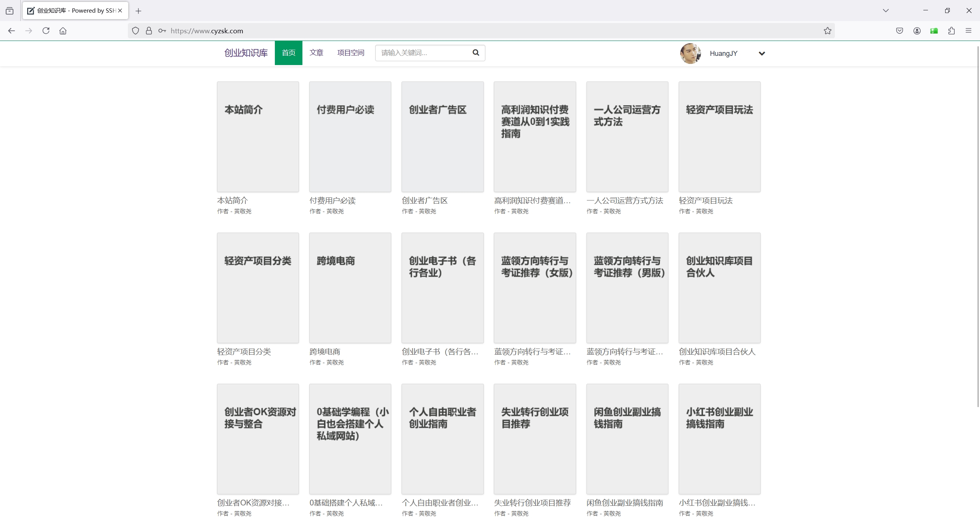Bookmark this page with the star icon
Screen dimensions: 980x528
pyautogui.click(x=828, y=31)
